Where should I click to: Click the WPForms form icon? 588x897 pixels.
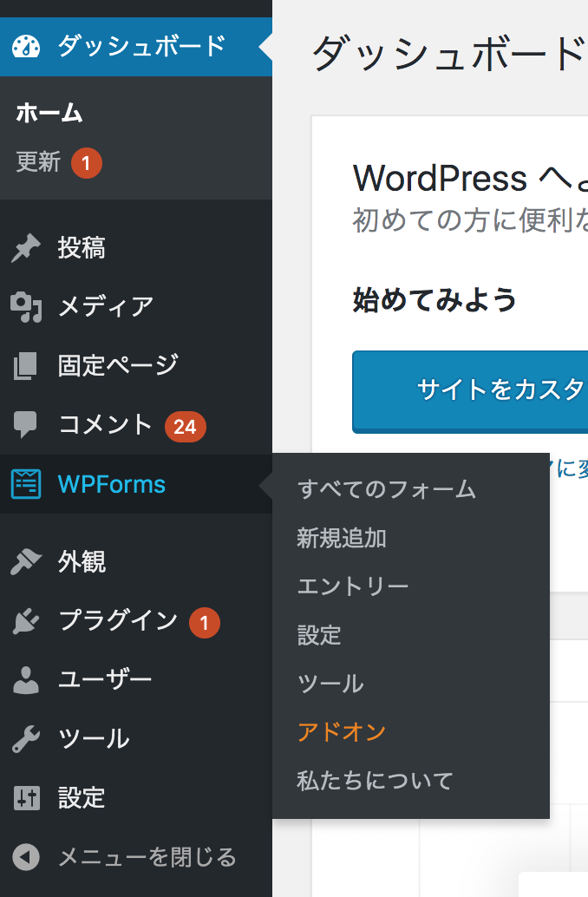26,484
